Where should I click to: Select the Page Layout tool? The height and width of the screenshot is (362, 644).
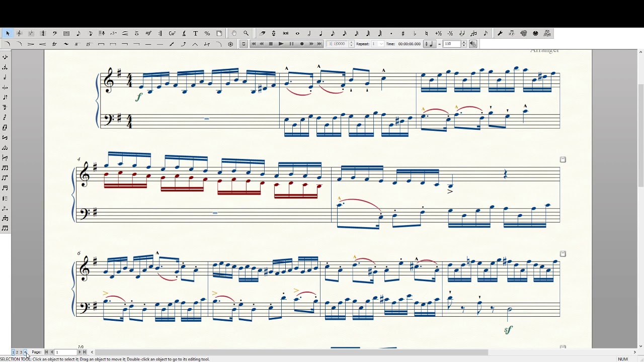[219, 33]
